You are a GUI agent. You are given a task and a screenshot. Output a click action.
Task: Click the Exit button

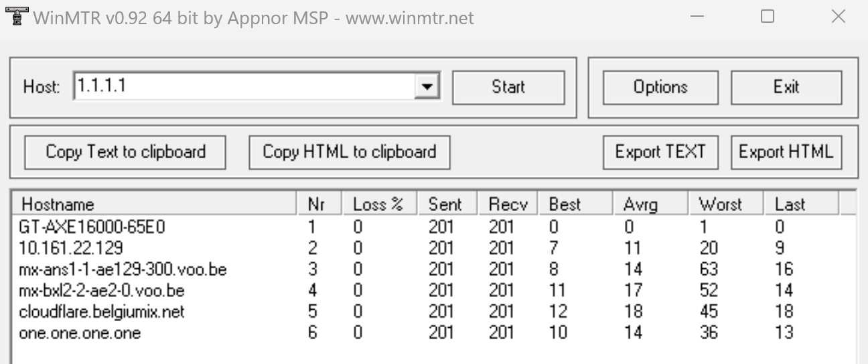point(786,87)
